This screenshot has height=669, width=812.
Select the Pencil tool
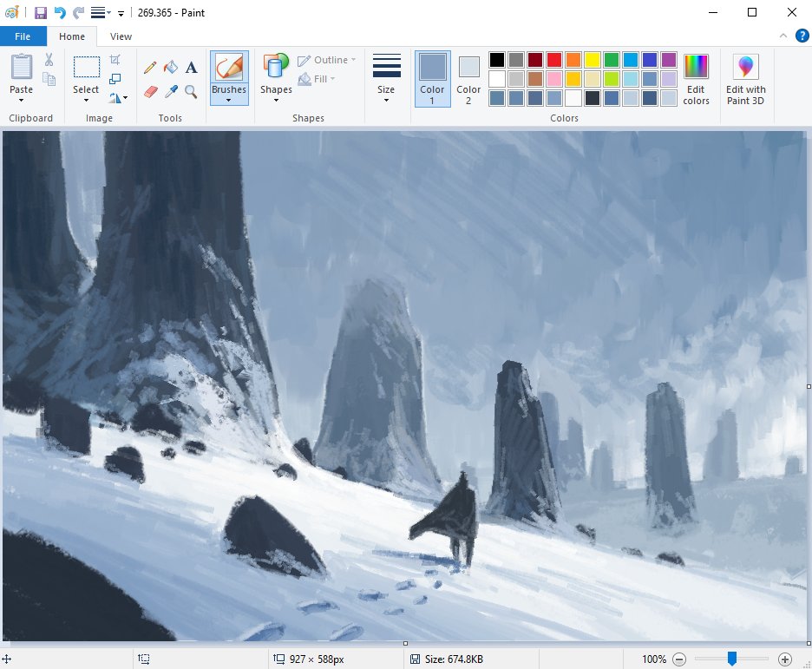coord(150,67)
